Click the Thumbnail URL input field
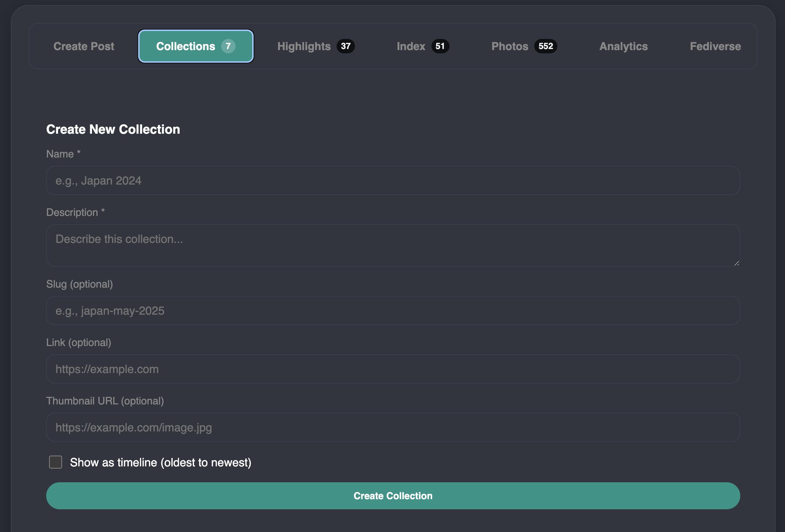This screenshot has height=532, width=785. point(393,427)
